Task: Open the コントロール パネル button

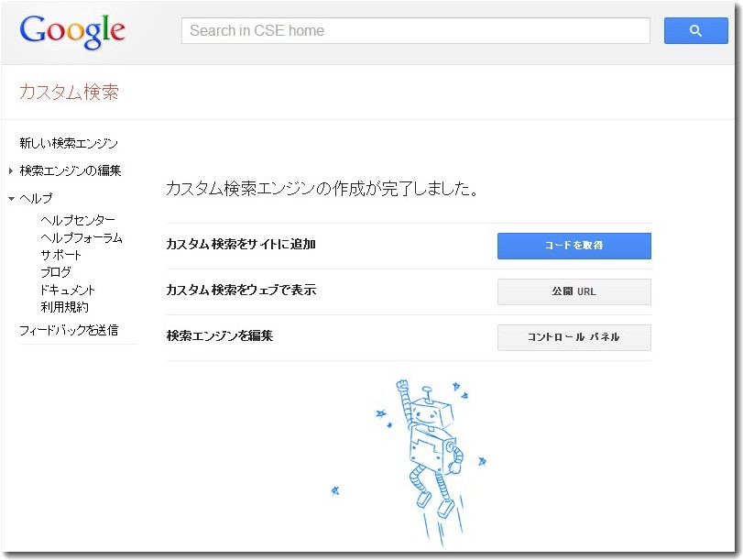Action: (x=574, y=337)
